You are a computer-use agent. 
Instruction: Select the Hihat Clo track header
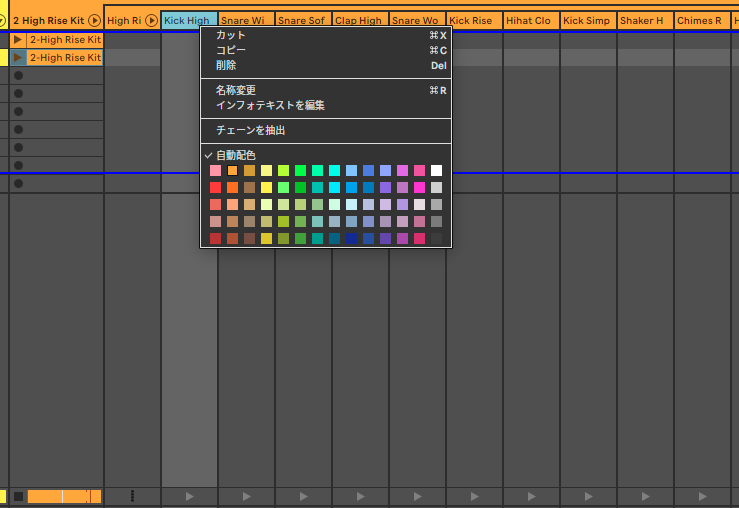point(530,20)
